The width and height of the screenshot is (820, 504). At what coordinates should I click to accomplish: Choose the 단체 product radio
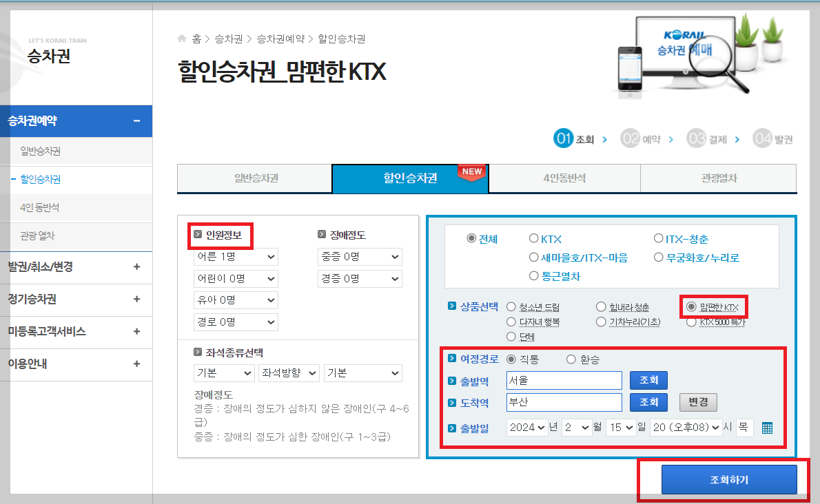(511, 337)
